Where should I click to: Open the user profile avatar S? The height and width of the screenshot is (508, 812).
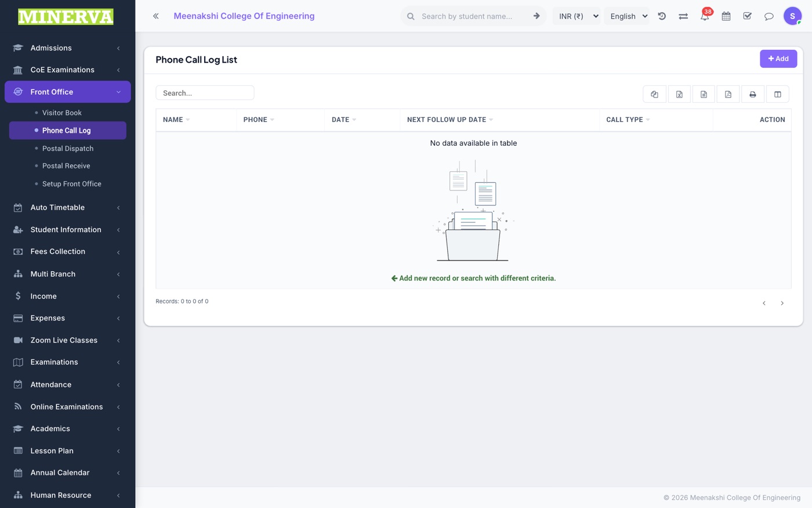(792, 16)
